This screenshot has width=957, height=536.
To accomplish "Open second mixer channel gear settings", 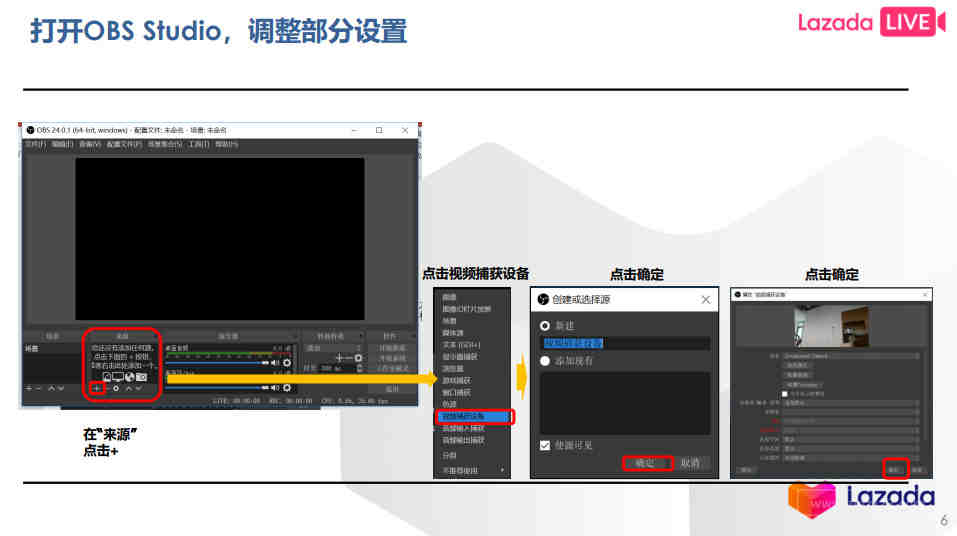I will (287, 388).
